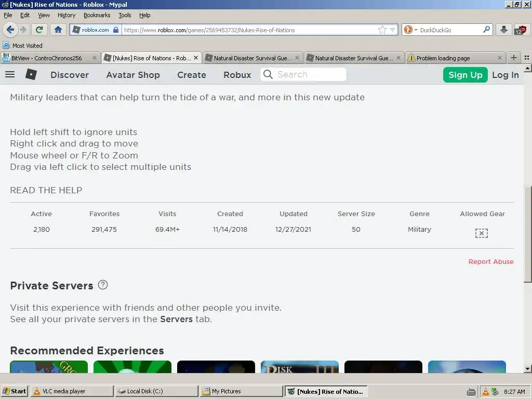
Task: Open the Bookmarks menu
Action: pos(97,15)
